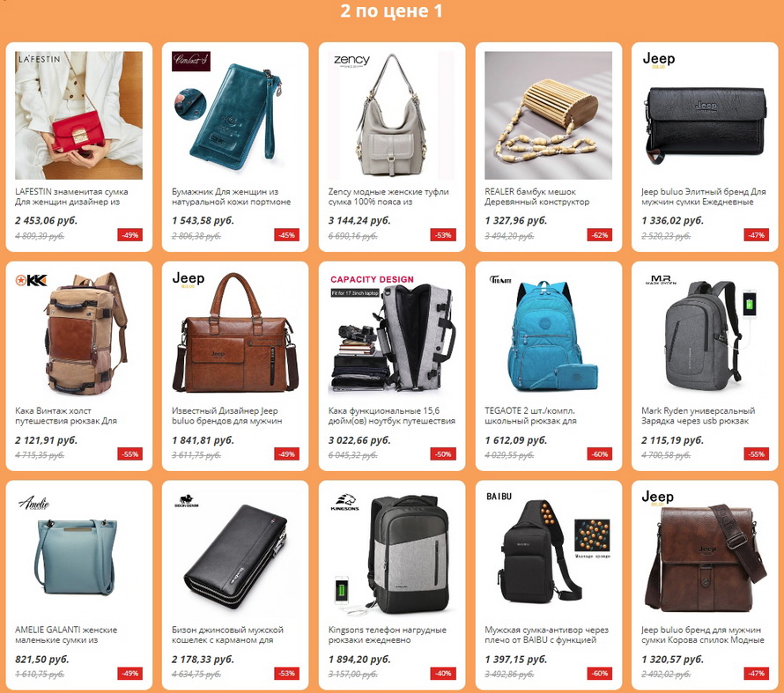The width and height of the screenshot is (784, 693).
Task: Click the teal leather wallet product photo
Action: pos(235,115)
